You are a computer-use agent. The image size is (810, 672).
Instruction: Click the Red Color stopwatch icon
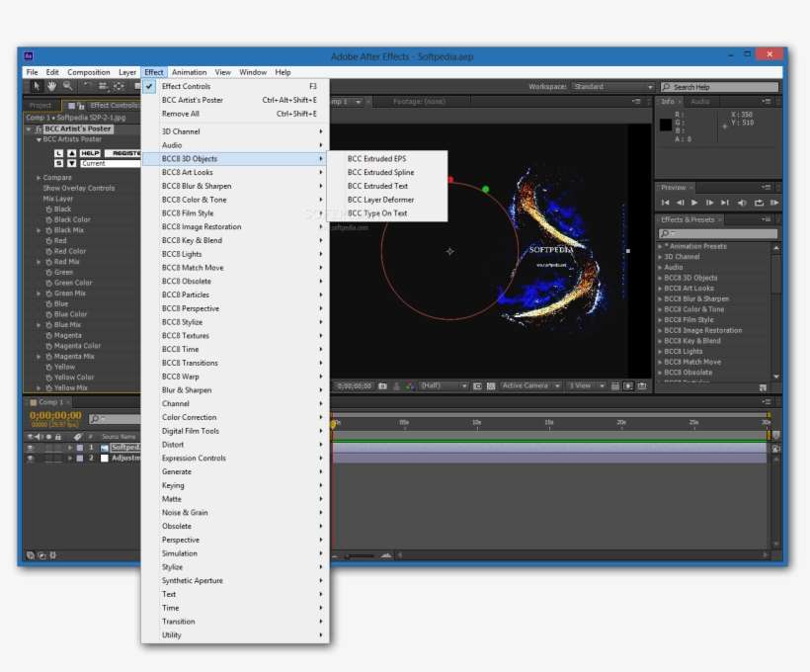point(49,251)
